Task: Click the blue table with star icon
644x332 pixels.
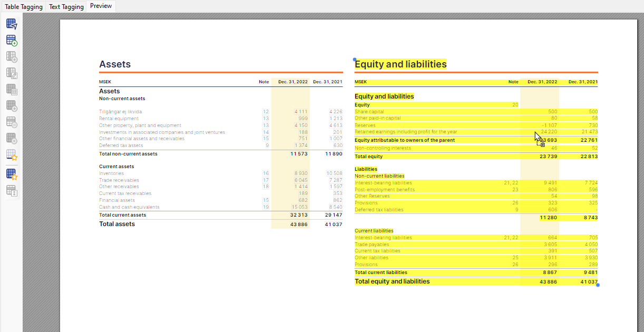Action: pyautogui.click(x=12, y=174)
